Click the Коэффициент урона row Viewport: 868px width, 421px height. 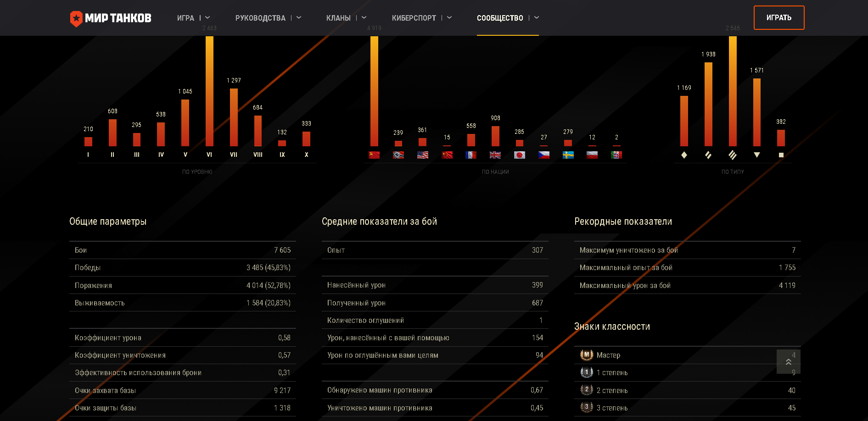[x=183, y=338]
